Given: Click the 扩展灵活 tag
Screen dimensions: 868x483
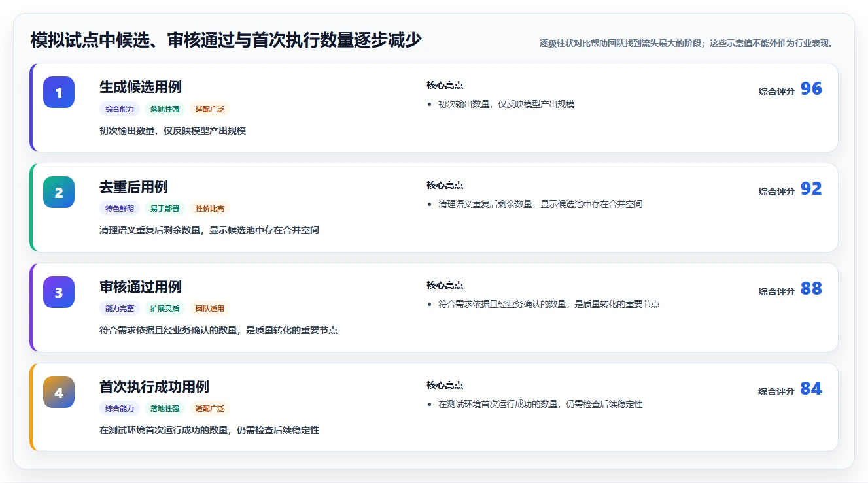Looking at the screenshot, I should pyautogui.click(x=165, y=309).
